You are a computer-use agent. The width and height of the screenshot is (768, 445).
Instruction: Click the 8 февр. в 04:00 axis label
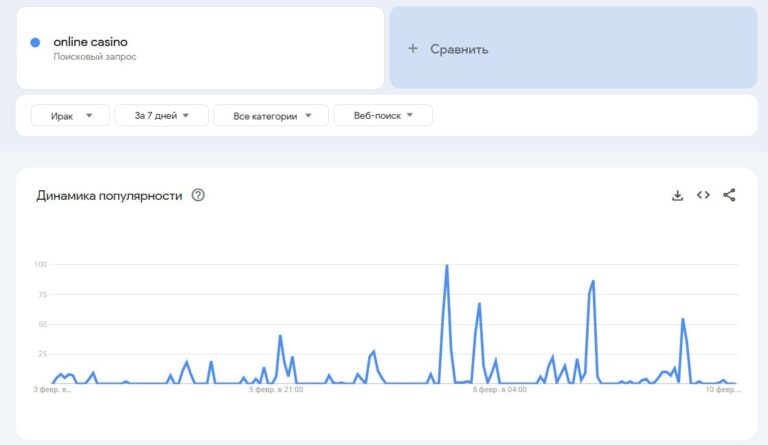(499, 390)
